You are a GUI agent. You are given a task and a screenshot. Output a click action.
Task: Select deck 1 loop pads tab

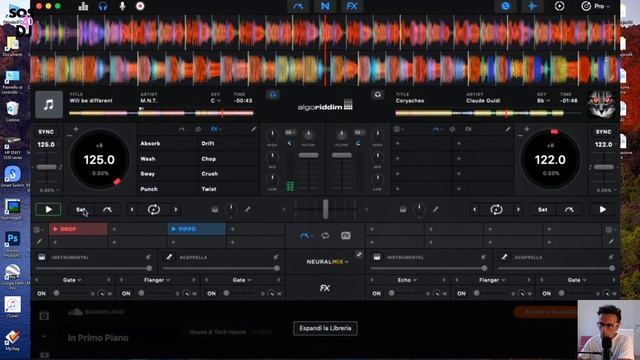pyautogui.click(x=198, y=129)
